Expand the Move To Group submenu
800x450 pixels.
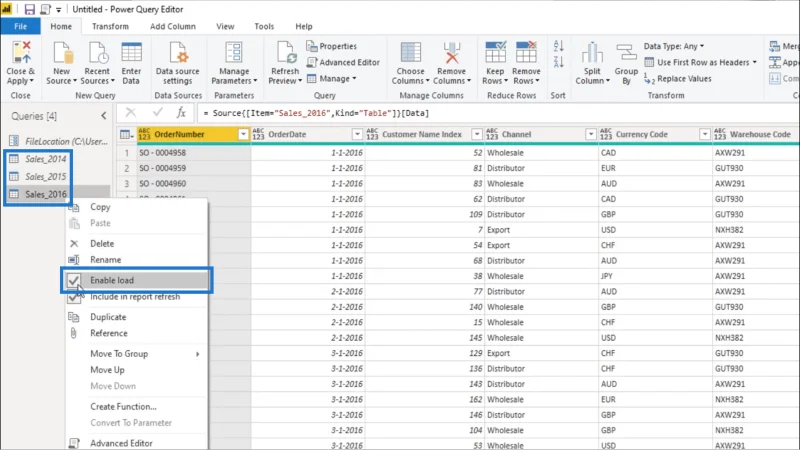tap(197, 354)
